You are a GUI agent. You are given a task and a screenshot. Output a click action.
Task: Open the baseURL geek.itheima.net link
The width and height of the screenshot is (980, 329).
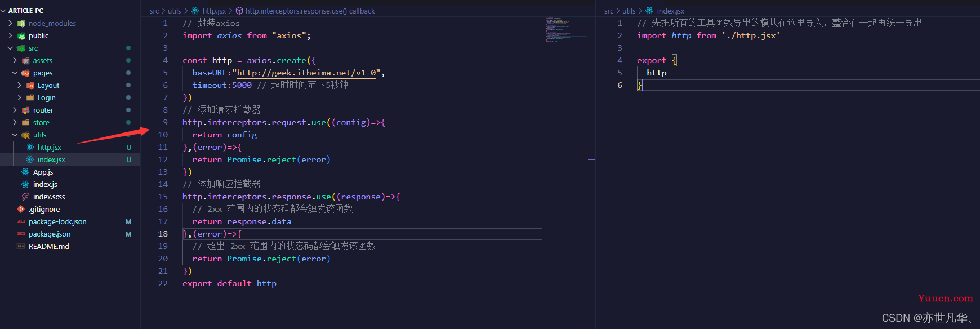click(x=306, y=73)
